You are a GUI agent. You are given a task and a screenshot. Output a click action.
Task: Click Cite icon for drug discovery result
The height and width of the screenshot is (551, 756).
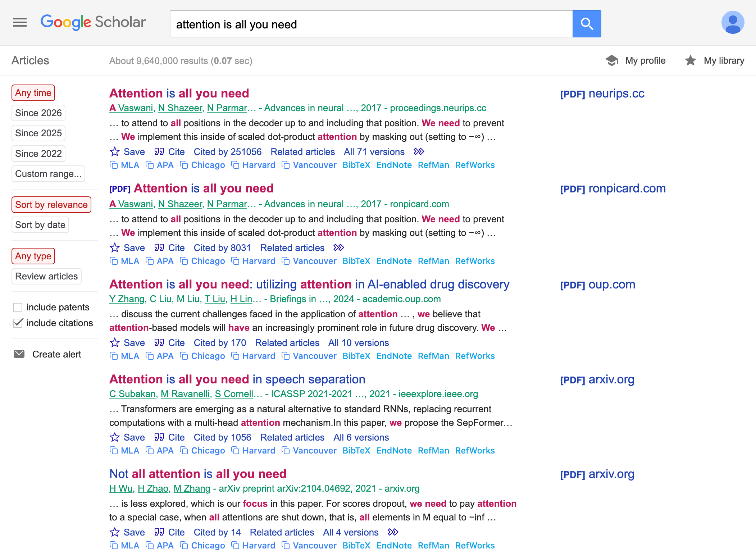pos(159,343)
